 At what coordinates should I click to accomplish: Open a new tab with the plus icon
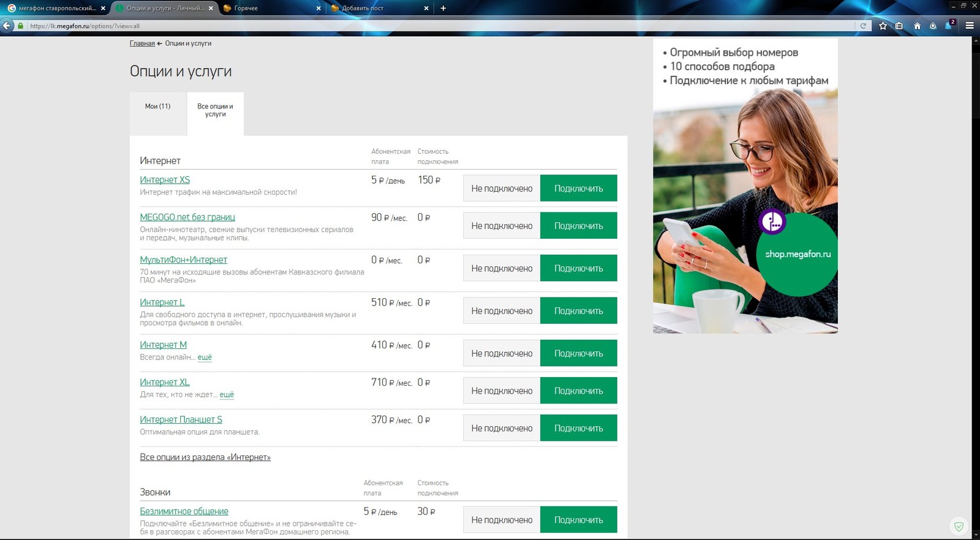click(x=443, y=8)
